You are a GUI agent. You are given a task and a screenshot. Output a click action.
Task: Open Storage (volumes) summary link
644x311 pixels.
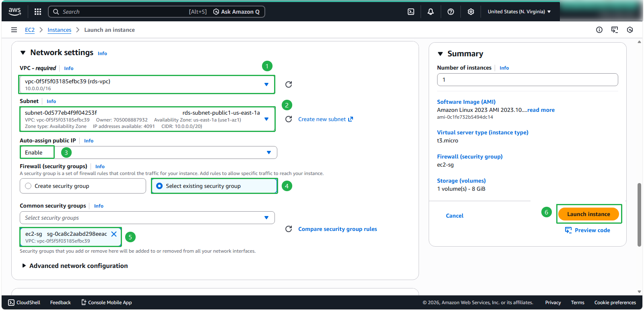tap(461, 181)
